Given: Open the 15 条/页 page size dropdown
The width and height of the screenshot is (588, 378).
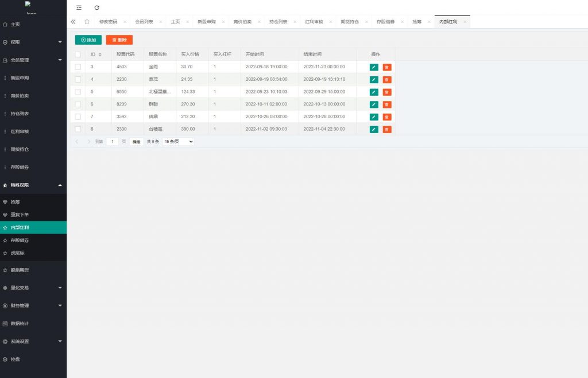Looking at the screenshot, I should 178,141.
